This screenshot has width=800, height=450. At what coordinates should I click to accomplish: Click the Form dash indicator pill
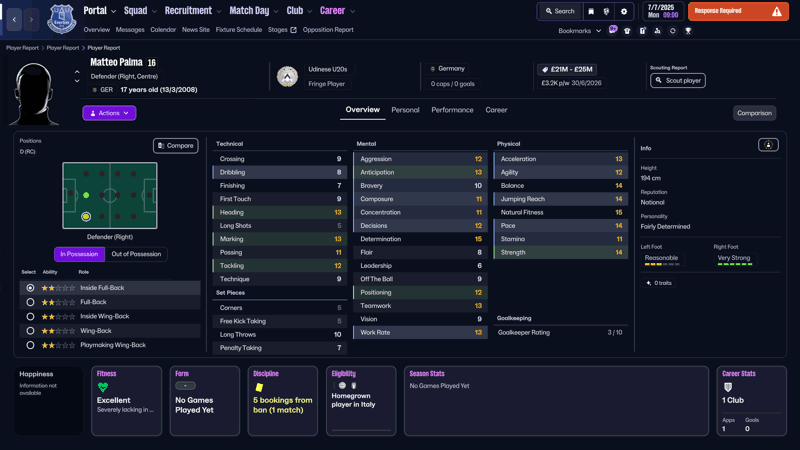click(x=185, y=386)
